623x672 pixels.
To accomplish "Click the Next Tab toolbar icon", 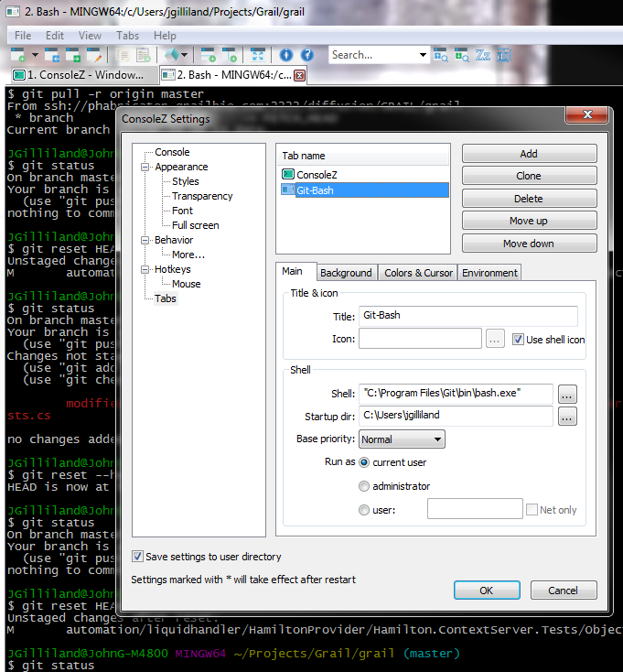I will click(x=73, y=55).
